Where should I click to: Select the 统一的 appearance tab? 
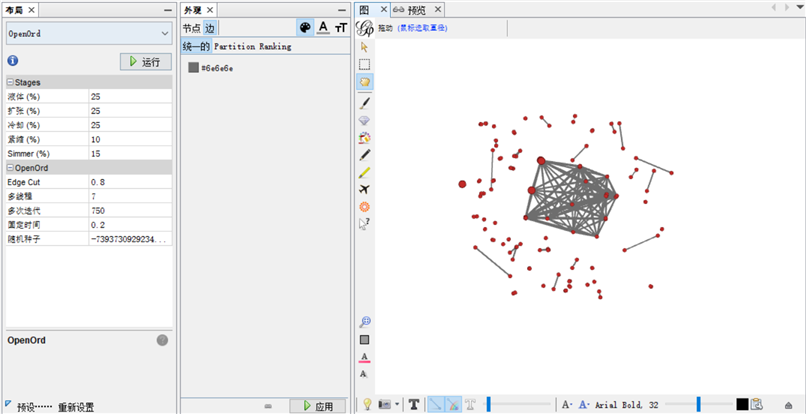[196, 46]
